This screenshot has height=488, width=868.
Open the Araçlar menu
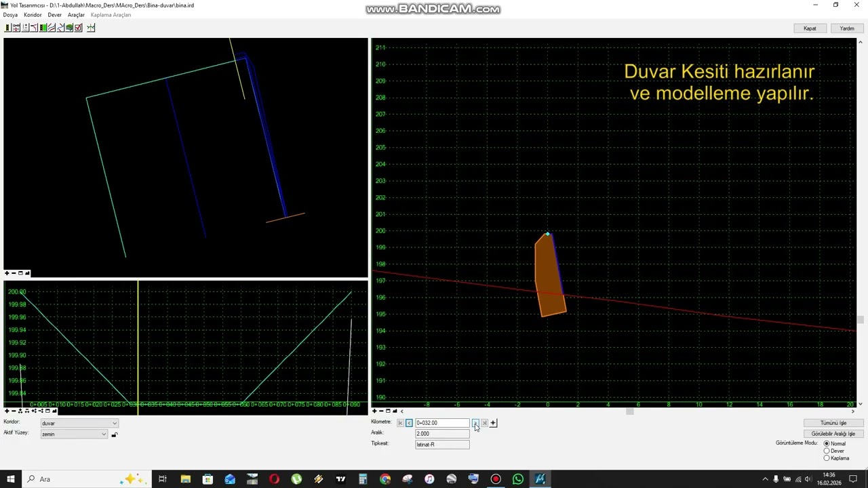click(76, 15)
